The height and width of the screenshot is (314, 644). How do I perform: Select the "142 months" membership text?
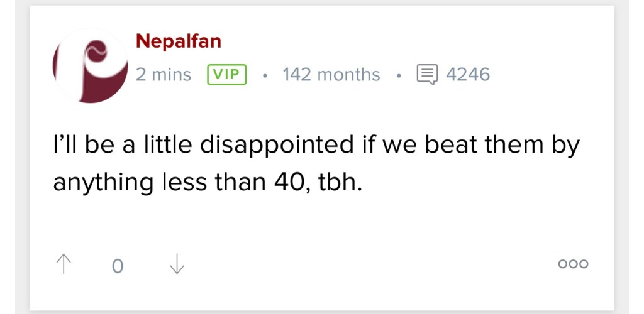pyautogui.click(x=331, y=75)
